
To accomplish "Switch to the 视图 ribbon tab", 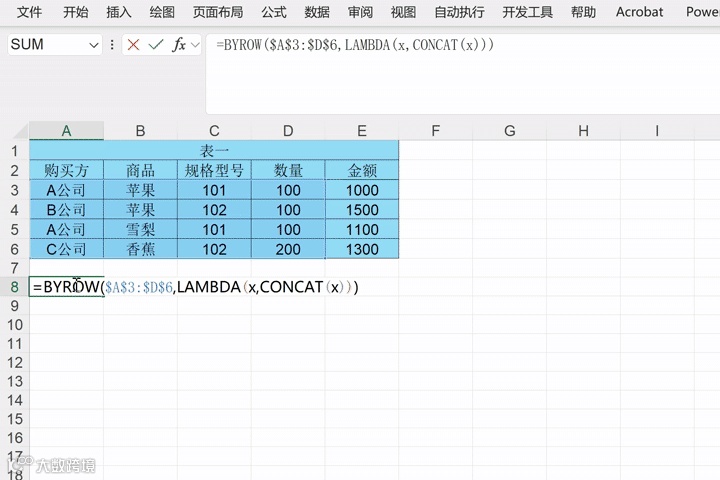I will pos(403,12).
